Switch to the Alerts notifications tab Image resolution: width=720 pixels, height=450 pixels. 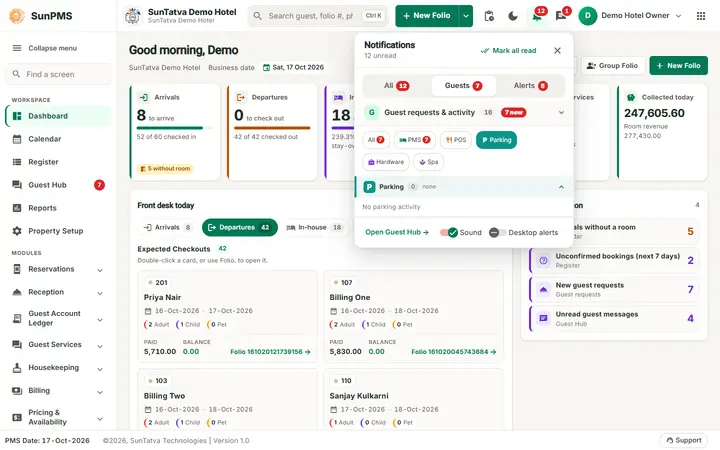tap(530, 86)
